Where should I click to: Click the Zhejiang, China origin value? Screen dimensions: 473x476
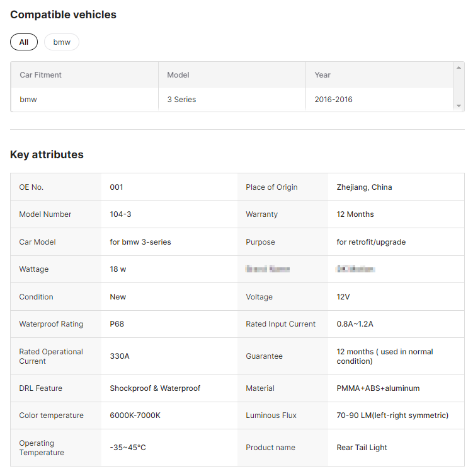click(x=364, y=187)
